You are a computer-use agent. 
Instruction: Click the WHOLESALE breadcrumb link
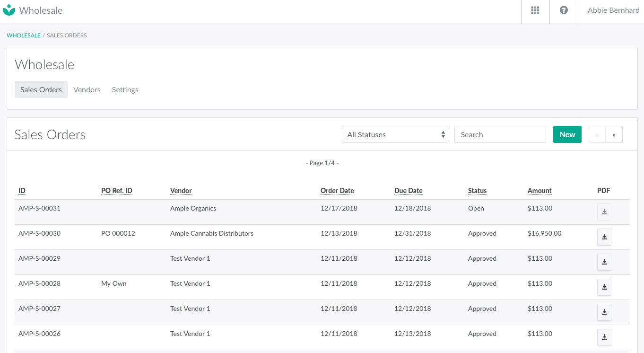click(24, 35)
